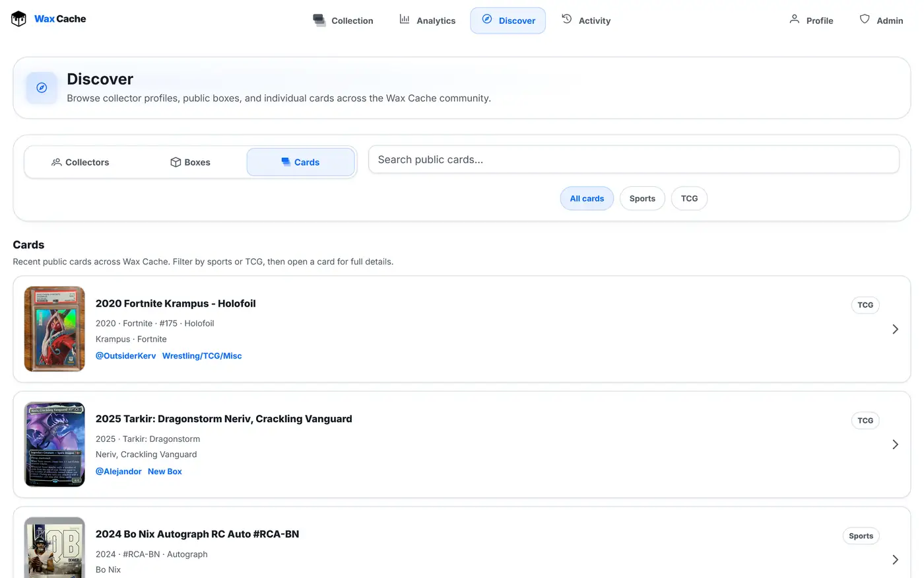924x578 pixels.
Task: Click the Profile person icon
Action: click(x=795, y=20)
